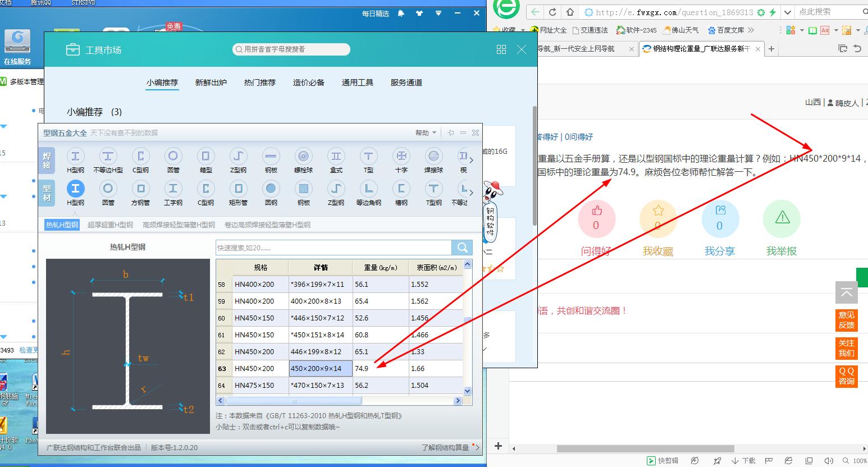Click the notification bell icon in top bar

click(x=401, y=13)
